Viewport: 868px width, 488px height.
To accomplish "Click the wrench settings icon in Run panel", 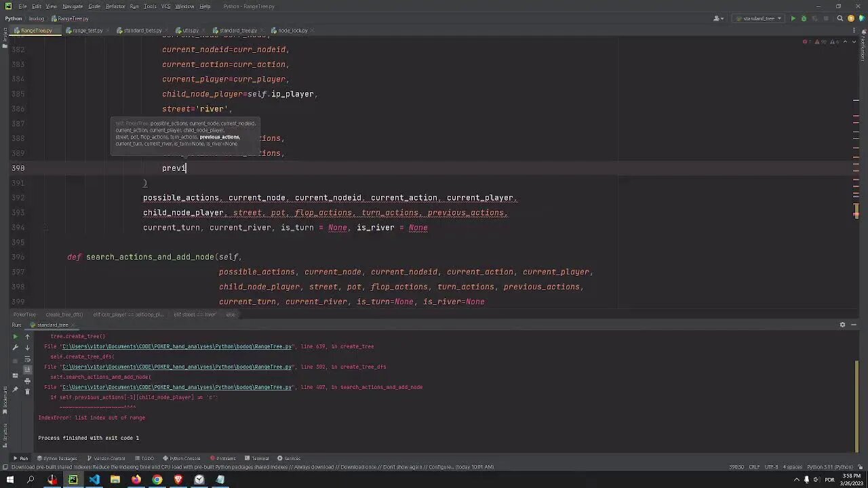I will tap(16, 347).
